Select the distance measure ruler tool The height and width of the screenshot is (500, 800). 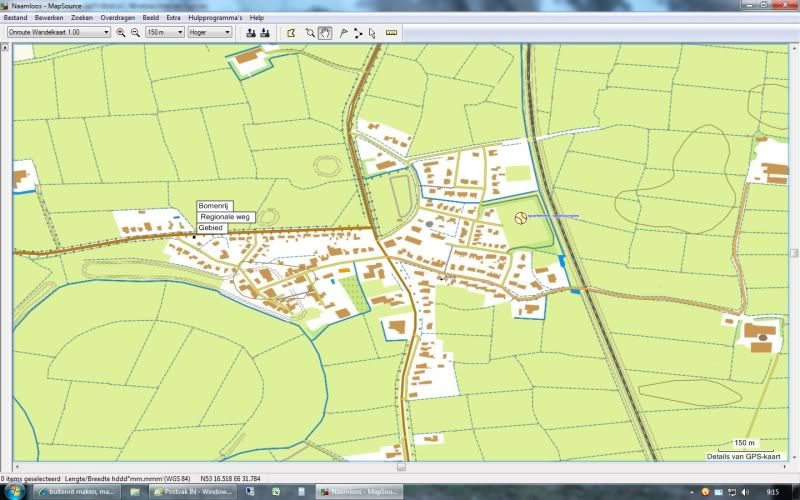point(391,32)
